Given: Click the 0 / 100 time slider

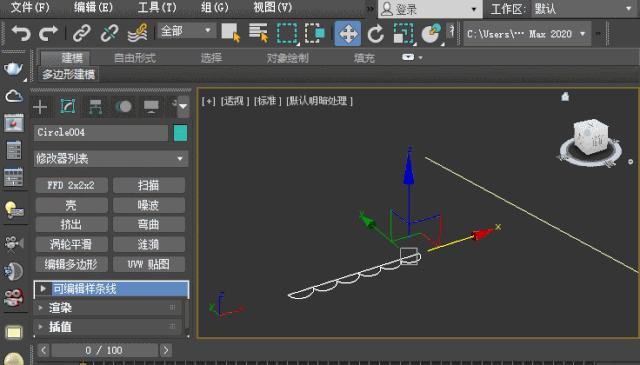Looking at the screenshot, I should coord(104,350).
